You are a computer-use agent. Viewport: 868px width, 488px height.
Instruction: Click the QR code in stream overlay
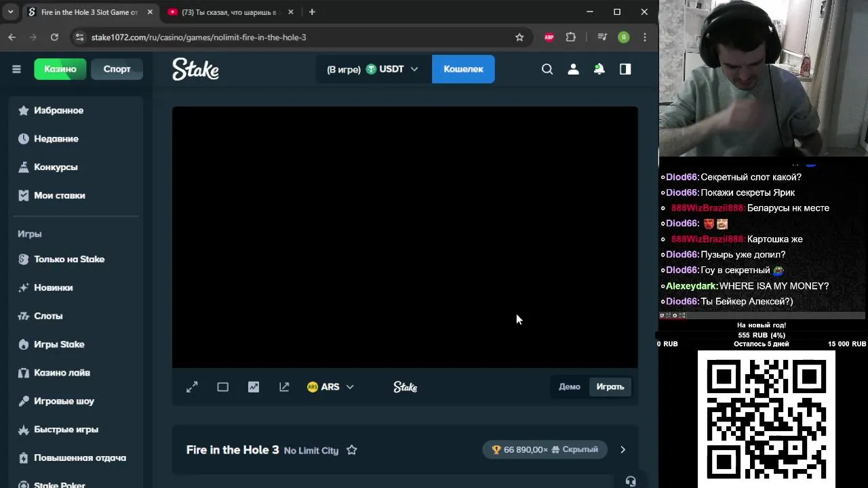766,419
